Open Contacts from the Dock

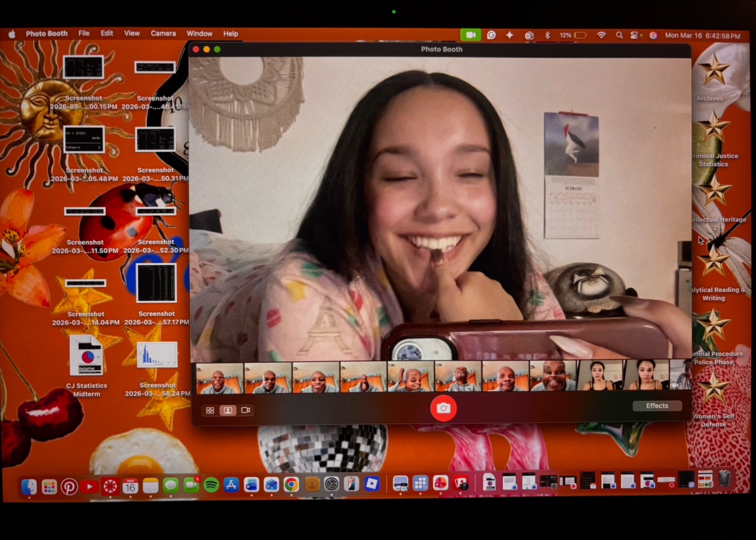(x=312, y=484)
